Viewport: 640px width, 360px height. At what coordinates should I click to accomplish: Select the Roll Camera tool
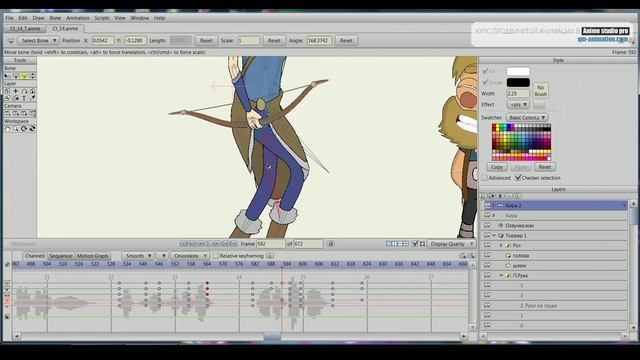pyautogui.click(x=24, y=113)
